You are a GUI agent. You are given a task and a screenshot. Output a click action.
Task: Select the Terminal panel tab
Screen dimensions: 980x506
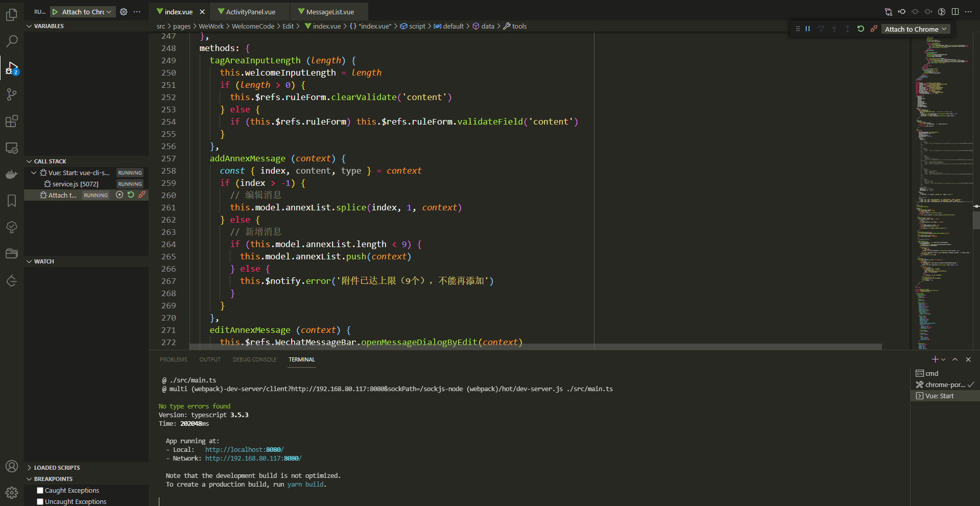[302, 359]
